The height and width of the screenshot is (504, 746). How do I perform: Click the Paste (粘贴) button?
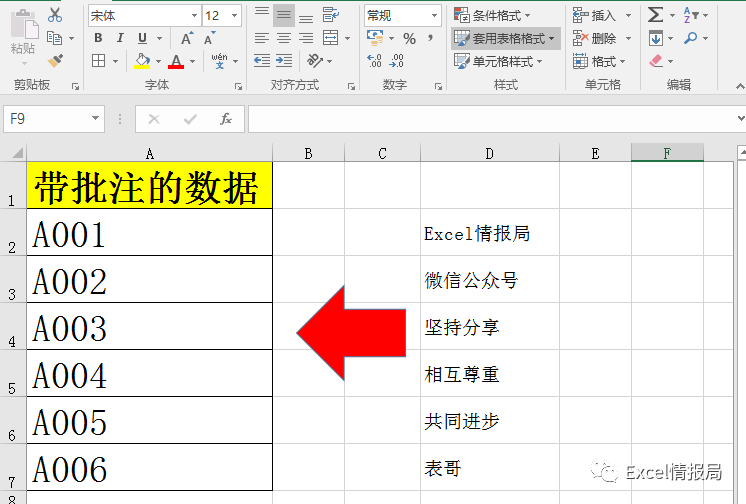(23, 36)
